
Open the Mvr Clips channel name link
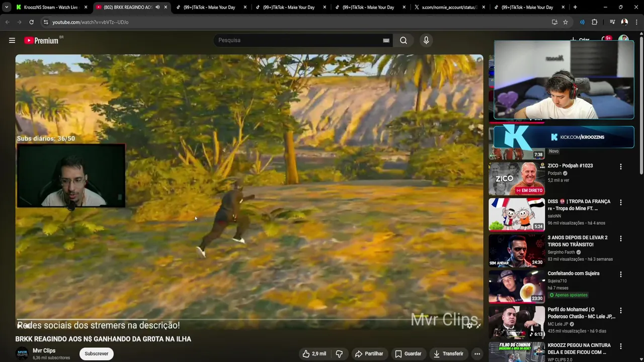tap(44, 350)
